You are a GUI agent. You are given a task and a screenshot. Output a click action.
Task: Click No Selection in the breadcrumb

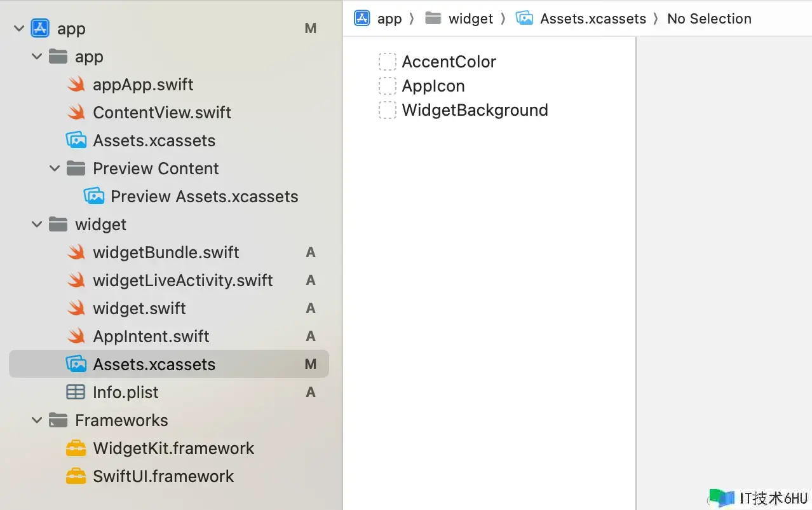pos(709,18)
